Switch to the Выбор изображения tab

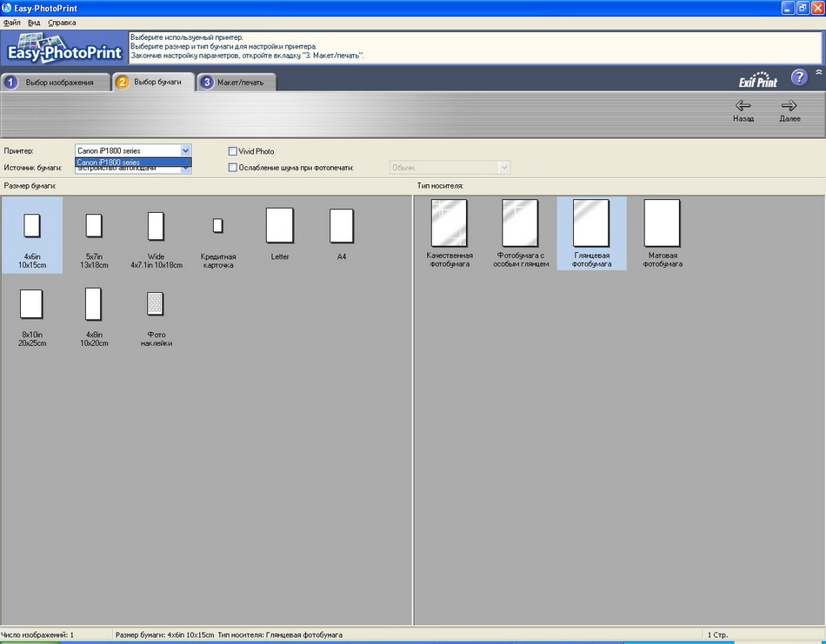click(x=56, y=83)
